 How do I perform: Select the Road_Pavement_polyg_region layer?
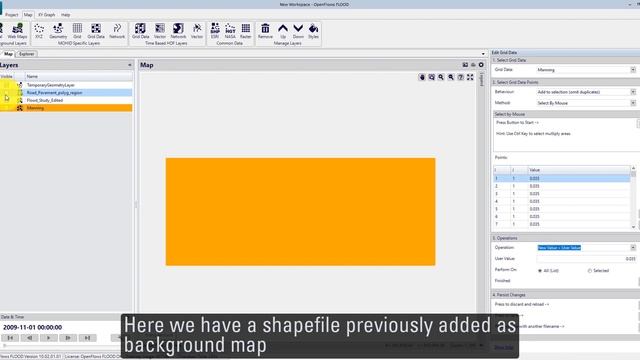[66, 93]
